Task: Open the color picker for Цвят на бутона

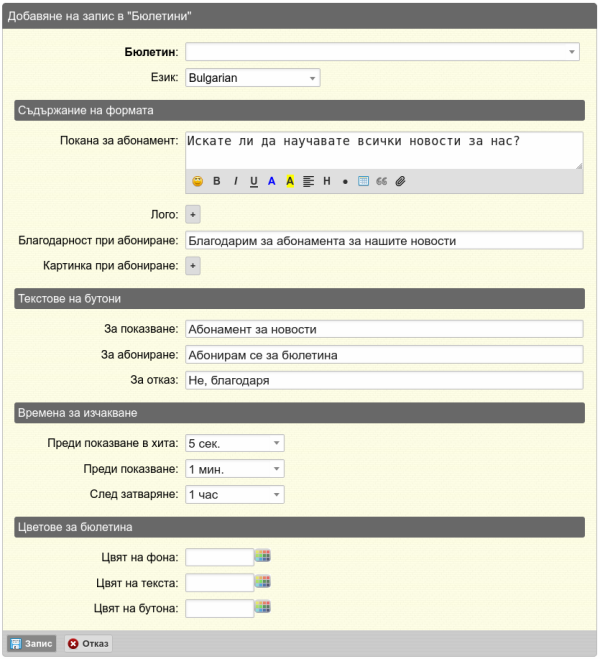Action: click(x=263, y=607)
